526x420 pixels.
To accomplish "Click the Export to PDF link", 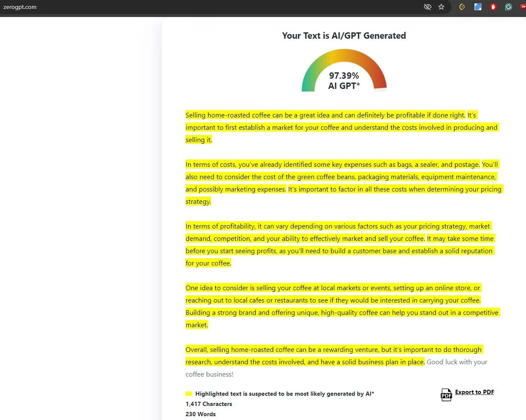I will click(x=475, y=392).
